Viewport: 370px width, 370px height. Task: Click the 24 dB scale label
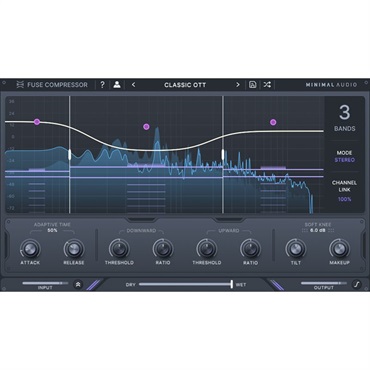pos(12,113)
